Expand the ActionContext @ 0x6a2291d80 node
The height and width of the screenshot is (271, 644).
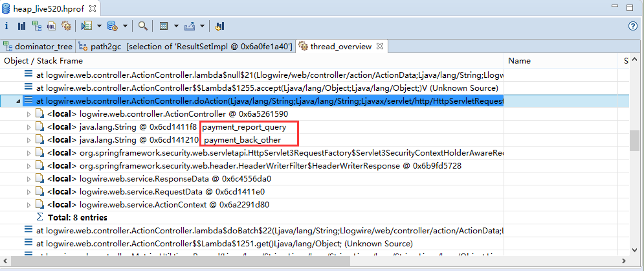(28, 205)
